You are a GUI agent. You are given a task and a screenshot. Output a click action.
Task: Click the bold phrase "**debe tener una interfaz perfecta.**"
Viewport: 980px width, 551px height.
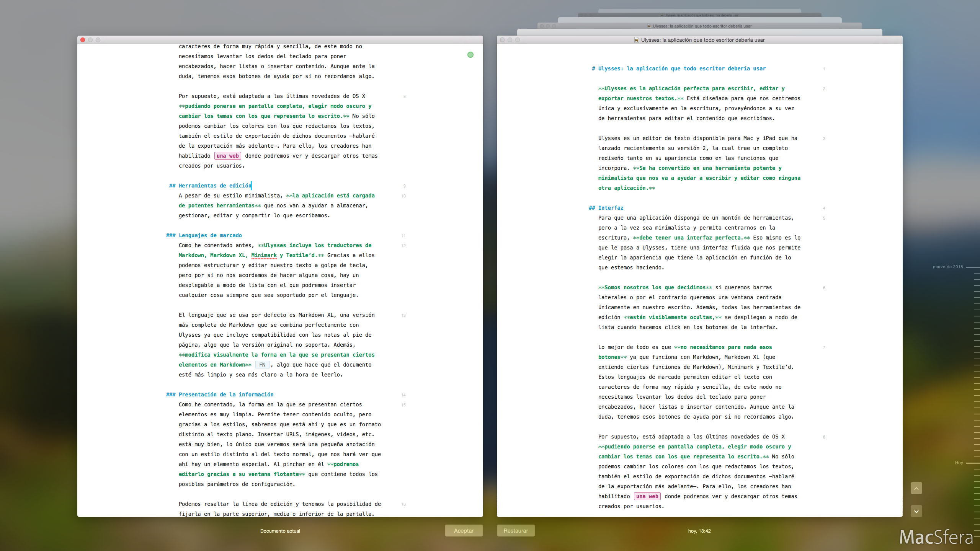point(691,238)
